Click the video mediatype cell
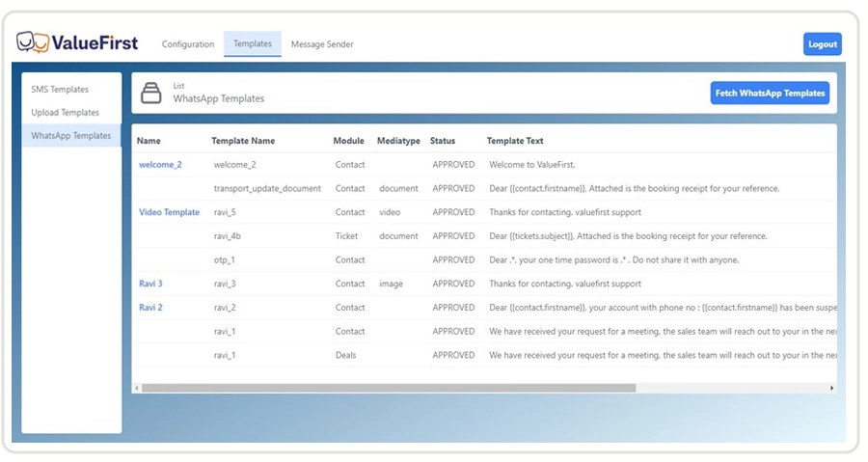868x462 pixels. coord(390,212)
